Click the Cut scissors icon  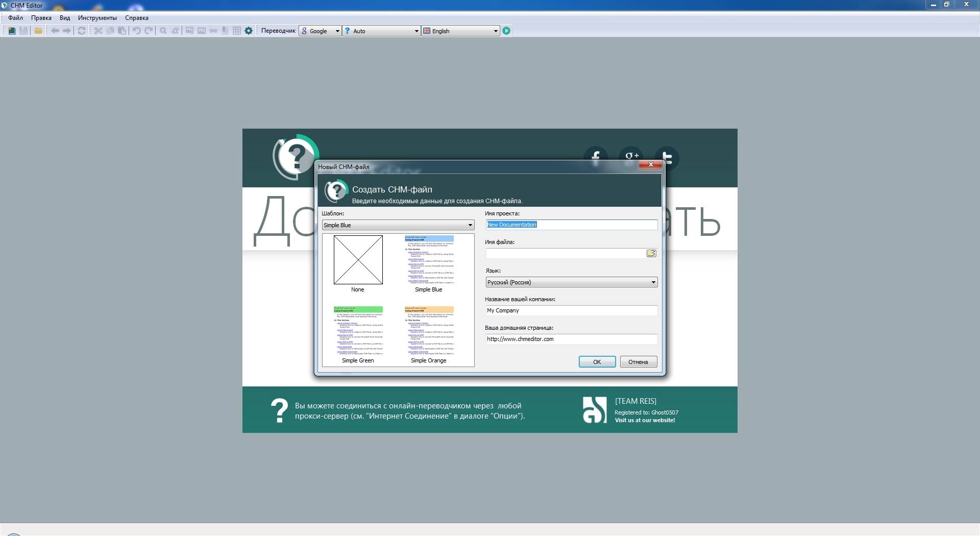[99, 31]
